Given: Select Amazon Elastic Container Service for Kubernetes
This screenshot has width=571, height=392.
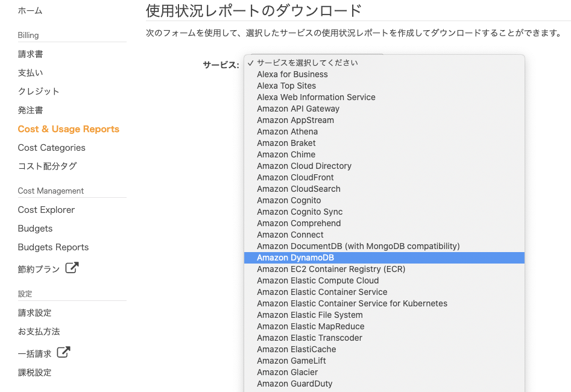Looking at the screenshot, I should (x=384, y=304).
